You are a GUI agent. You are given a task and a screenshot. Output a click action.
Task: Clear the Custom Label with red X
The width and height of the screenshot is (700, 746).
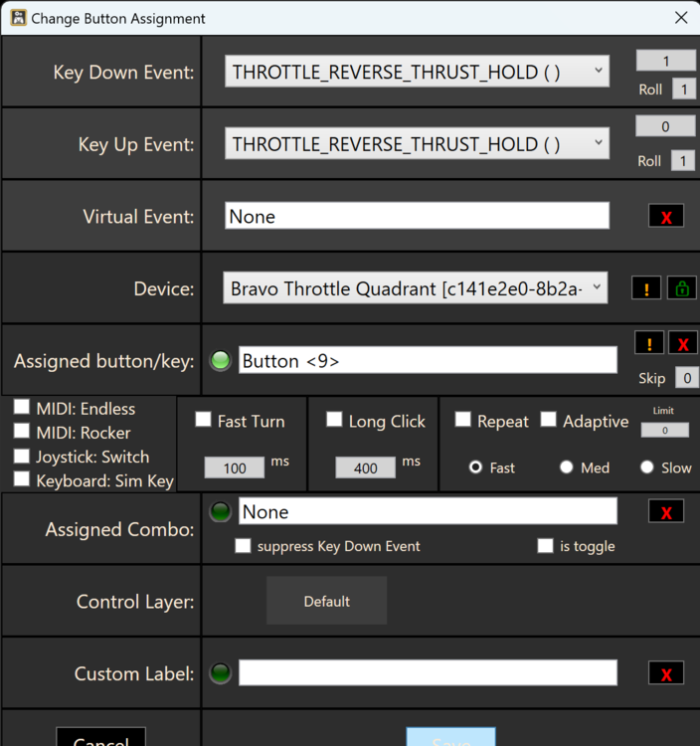pyautogui.click(x=665, y=673)
